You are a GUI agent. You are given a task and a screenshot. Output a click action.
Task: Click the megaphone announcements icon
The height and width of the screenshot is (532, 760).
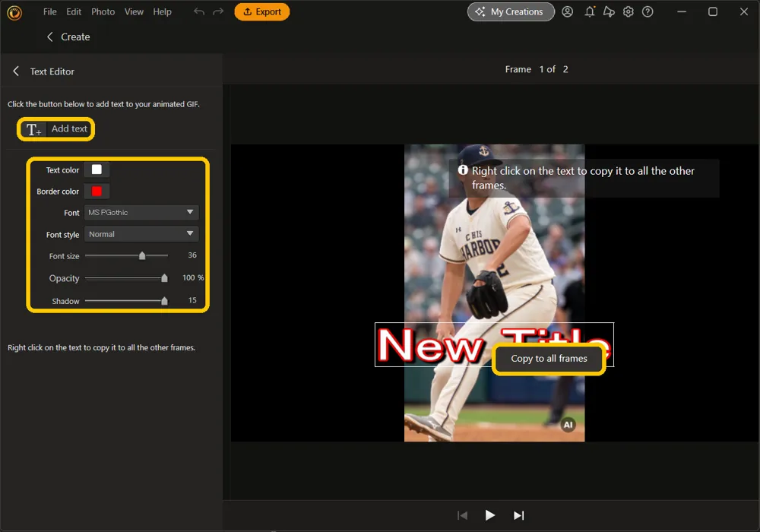[x=609, y=11]
